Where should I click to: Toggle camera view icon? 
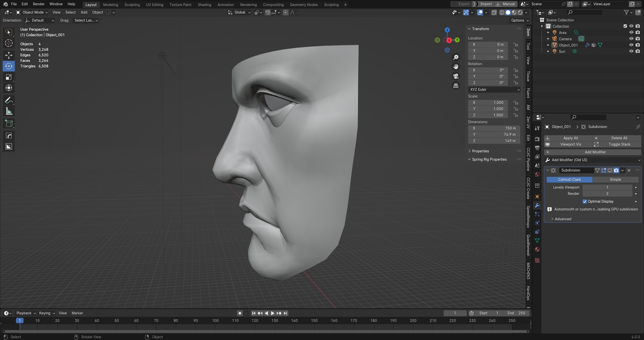456,76
